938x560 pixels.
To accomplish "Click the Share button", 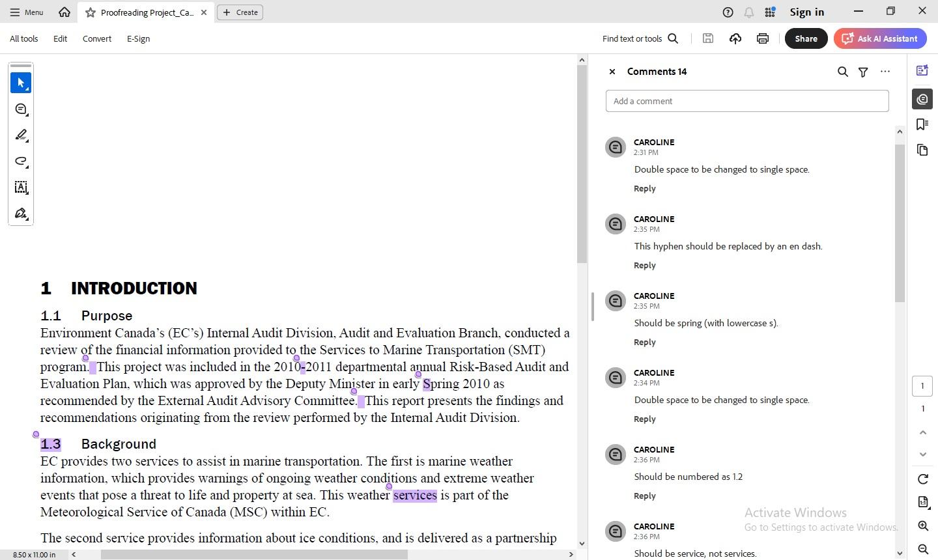I will click(x=806, y=38).
